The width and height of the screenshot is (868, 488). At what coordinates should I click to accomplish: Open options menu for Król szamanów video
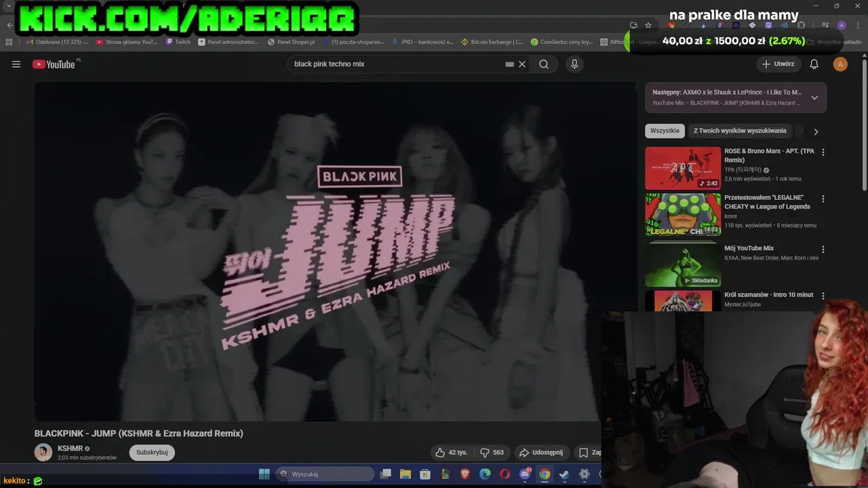(823, 296)
